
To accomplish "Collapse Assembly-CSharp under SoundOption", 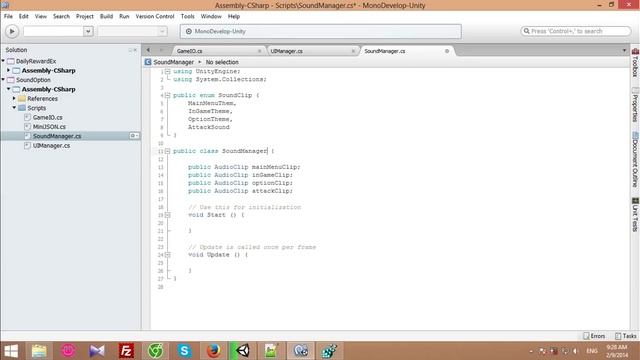I will coord(9,89).
